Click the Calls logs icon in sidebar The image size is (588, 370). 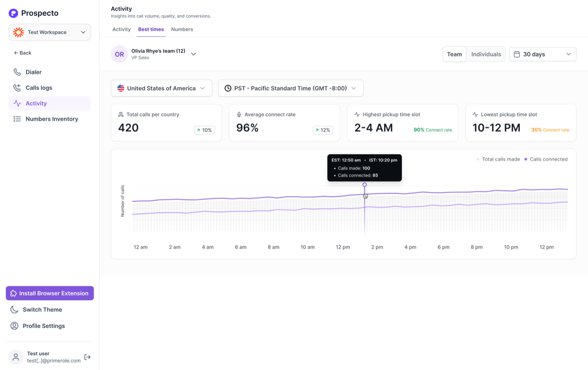coord(17,88)
